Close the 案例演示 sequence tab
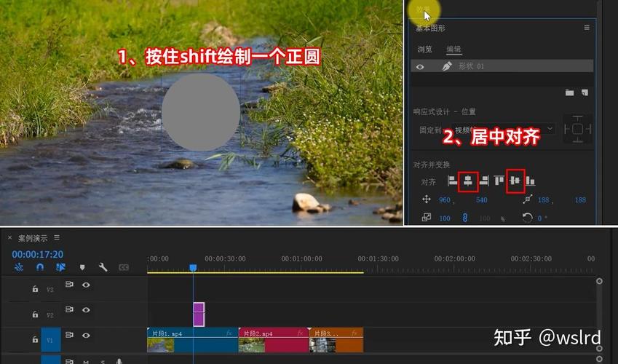This screenshot has width=618, height=364. [10, 238]
